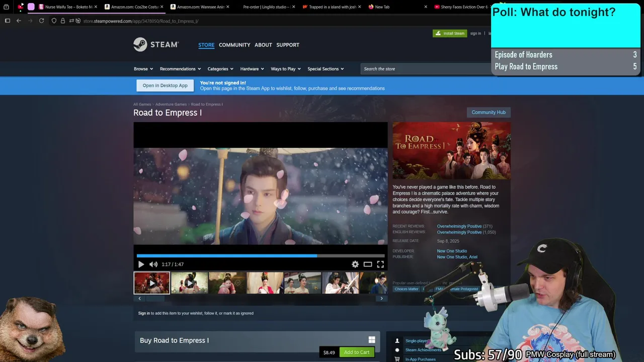Click the Choices Matter tag

407,289
